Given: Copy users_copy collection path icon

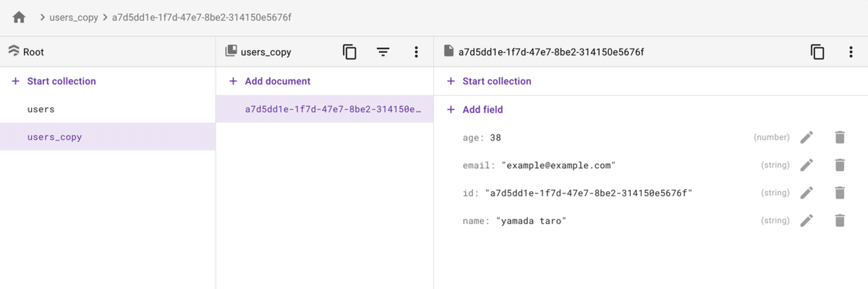Looking at the screenshot, I should (x=350, y=52).
